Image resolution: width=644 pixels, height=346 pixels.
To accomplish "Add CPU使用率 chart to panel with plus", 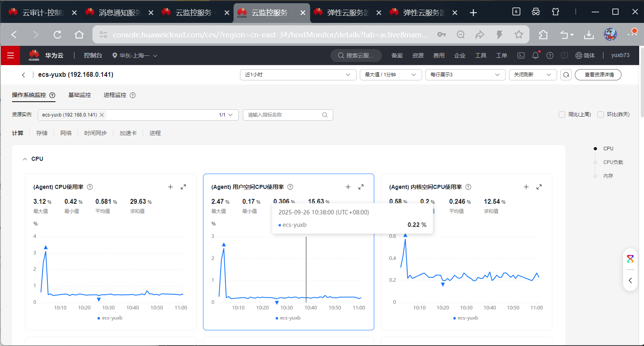I will (170, 187).
